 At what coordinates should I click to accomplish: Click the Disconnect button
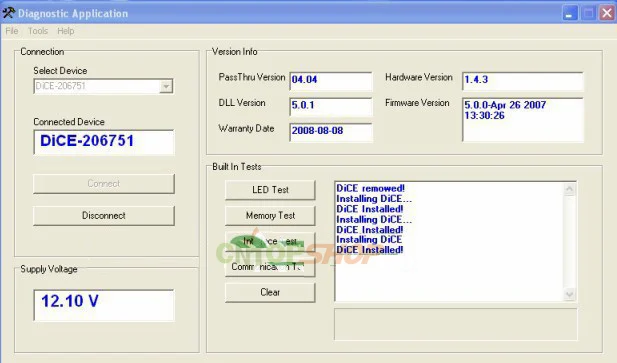(x=104, y=216)
